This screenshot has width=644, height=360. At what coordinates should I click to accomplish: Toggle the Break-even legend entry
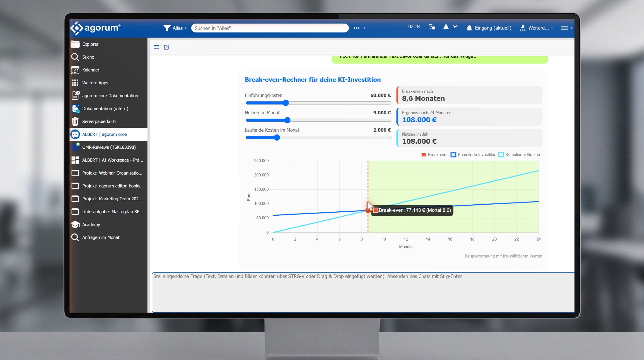point(435,155)
